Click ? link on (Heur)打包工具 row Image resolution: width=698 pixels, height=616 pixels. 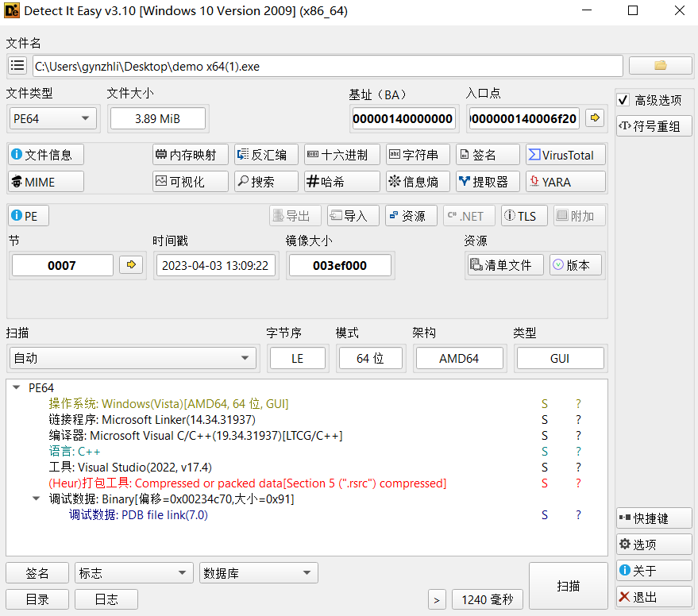(x=578, y=483)
